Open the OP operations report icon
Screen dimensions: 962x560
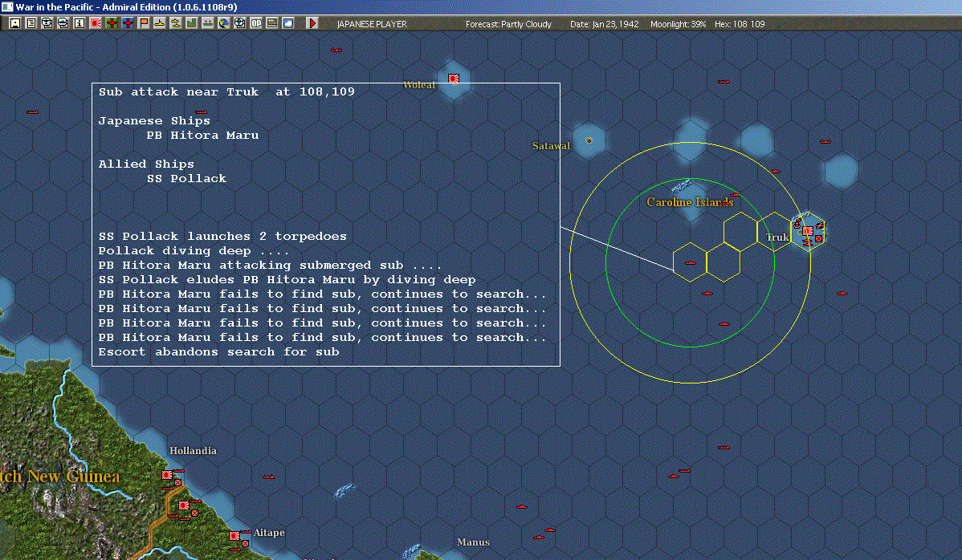[x=256, y=23]
